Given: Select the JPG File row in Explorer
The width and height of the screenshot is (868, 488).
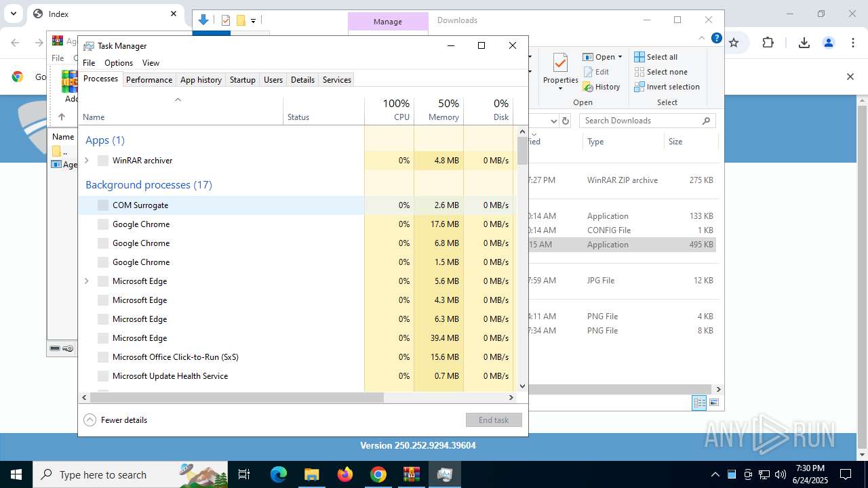Looking at the screenshot, I should [x=622, y=281].
